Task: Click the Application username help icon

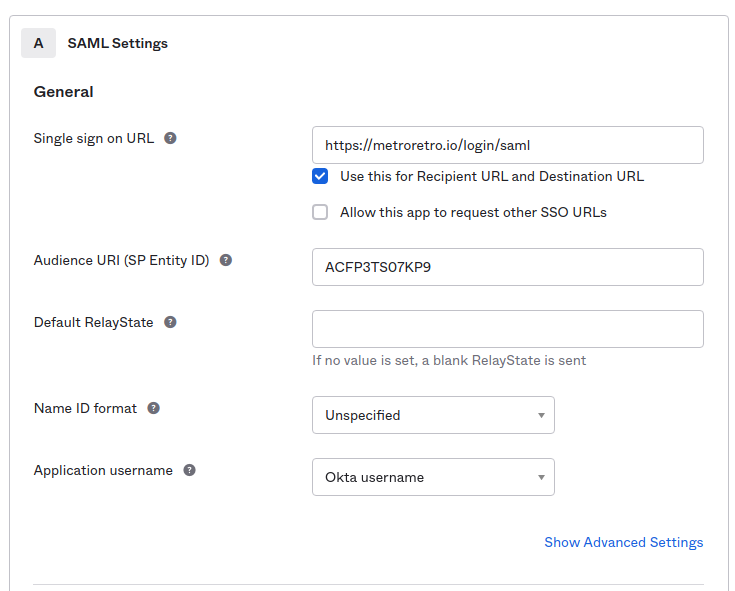Action: coord(189,470)
